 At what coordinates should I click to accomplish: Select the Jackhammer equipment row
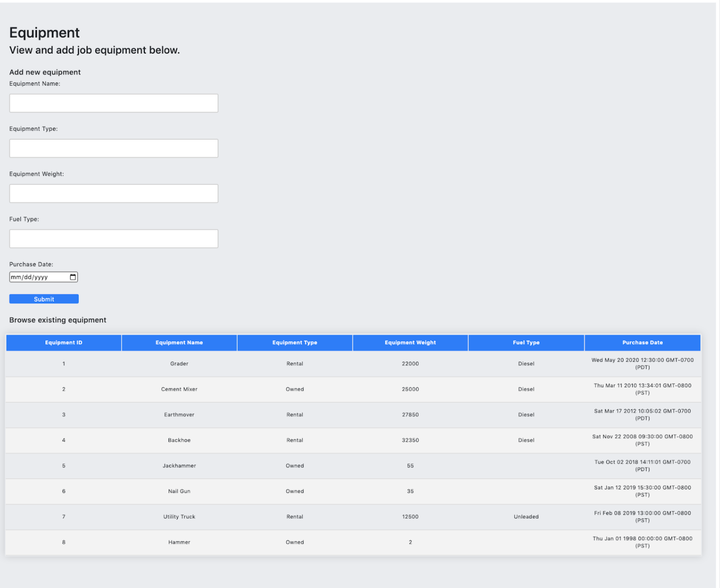pyautogui.click(x=295, y=465)
